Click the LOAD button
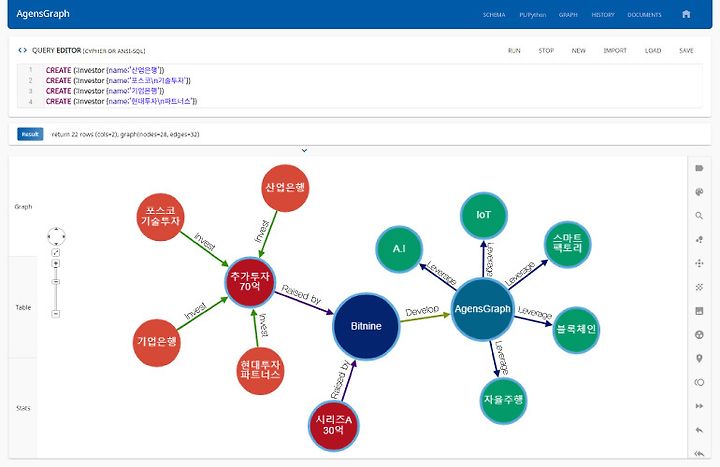 point(652,51)
